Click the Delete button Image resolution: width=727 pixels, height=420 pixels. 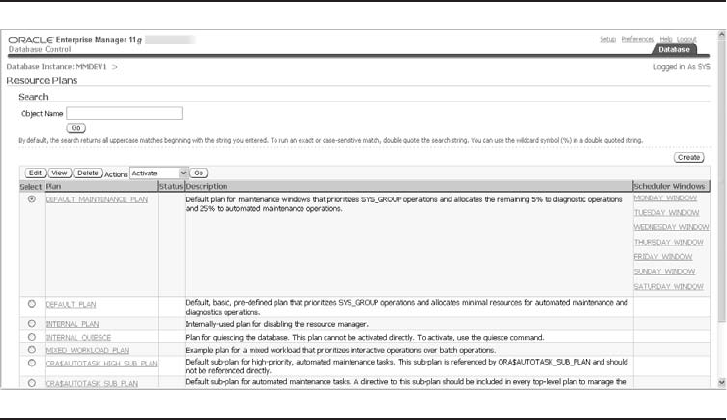tap(88, 173)
